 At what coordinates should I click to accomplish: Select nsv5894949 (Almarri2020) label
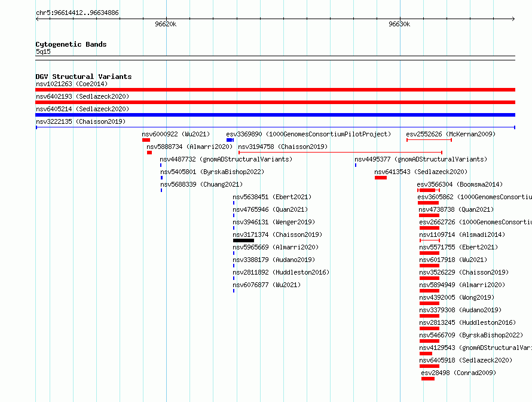[x=462, y=285]
